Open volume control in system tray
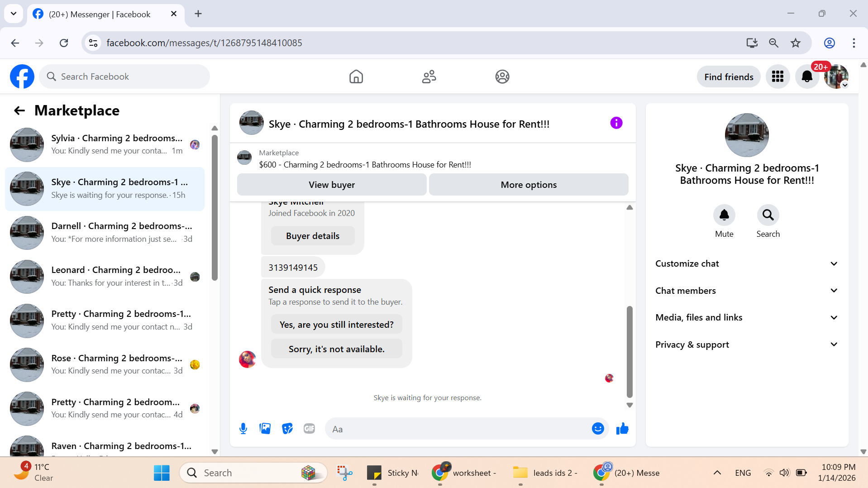Viewport: 868px width, 488px height. click(784, 473)
